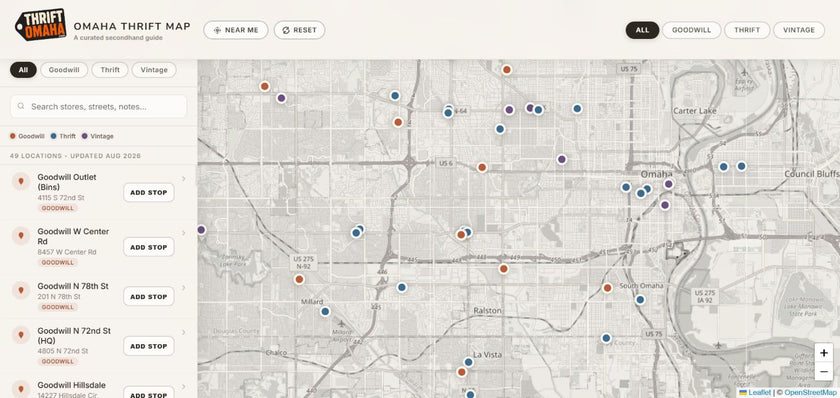Choose the sidebar Goodwill chip

(x=64, y=70)
